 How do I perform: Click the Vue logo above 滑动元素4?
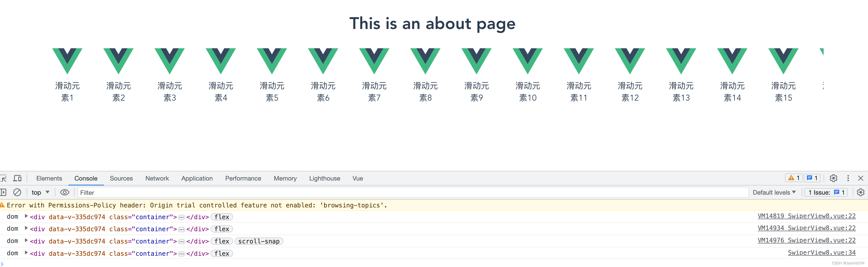point(221,61)
